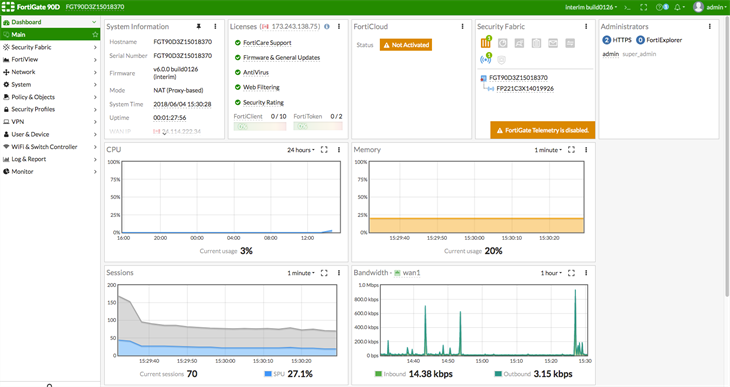Toggle fullscreen icon in top header bar
The width and height of the screenshot is (730, 387).
[644, 7]
